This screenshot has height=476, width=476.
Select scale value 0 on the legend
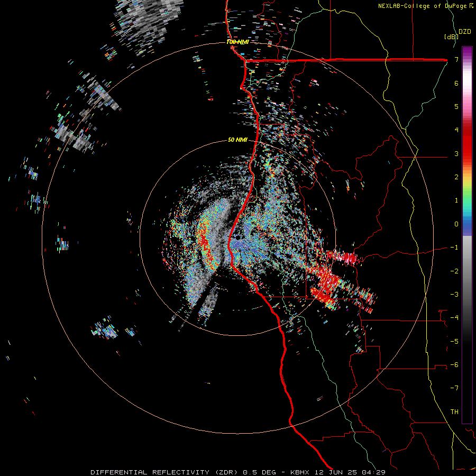coord(456,224)
